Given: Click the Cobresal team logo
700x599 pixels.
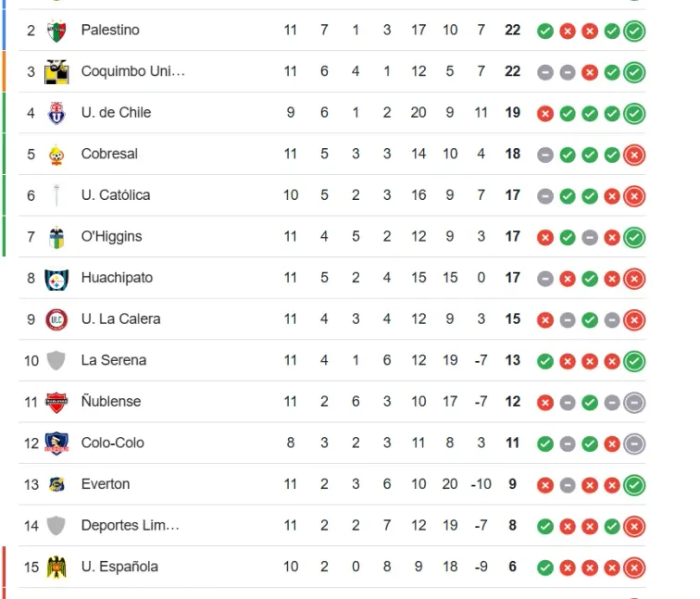Looking at the screenshot, I should (x=56, y=154).
